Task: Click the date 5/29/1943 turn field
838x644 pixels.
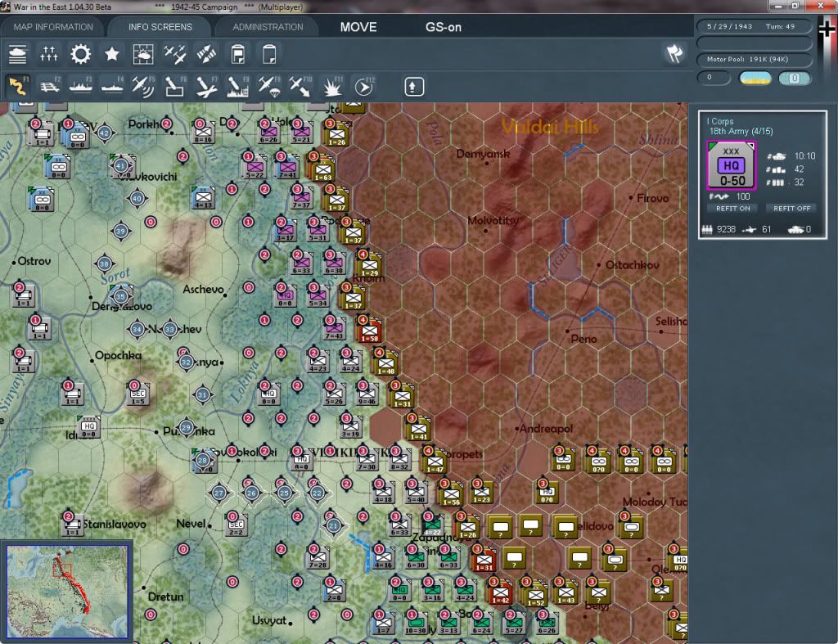Action: click(x=754, y=26)
